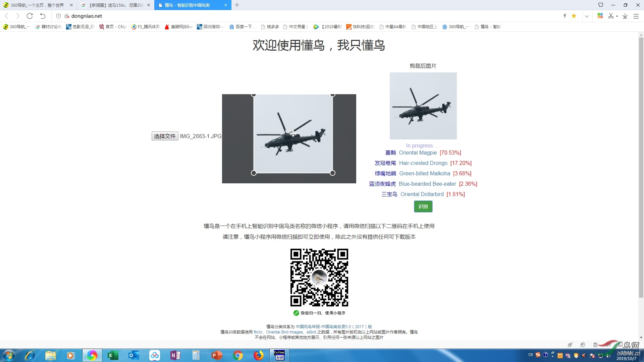
Task: Launch Internet Explorer from the taskbar
Action: tap(30, 355)
